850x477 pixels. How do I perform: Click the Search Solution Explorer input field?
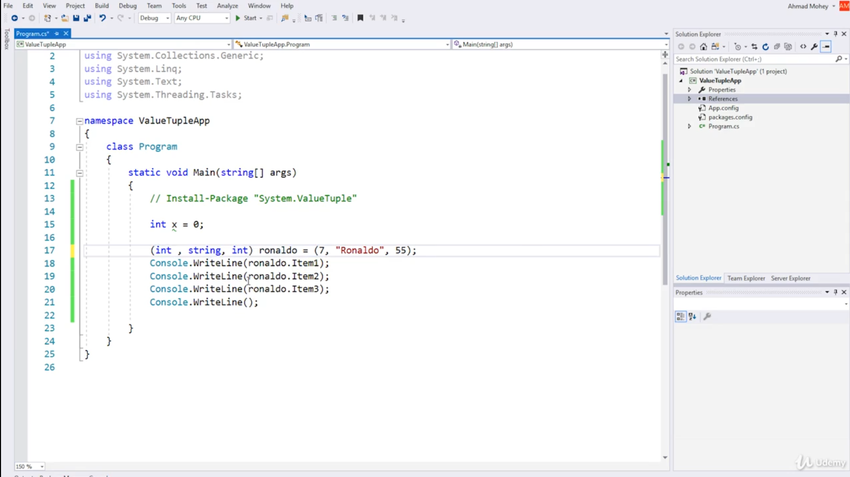tap(755, 59)
